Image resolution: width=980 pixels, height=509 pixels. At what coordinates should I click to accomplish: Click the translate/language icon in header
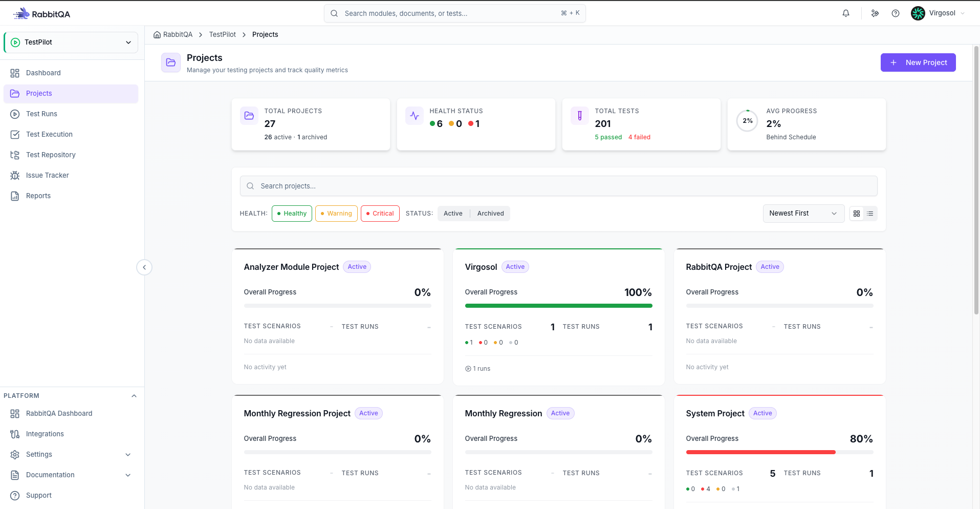point(875,13)
